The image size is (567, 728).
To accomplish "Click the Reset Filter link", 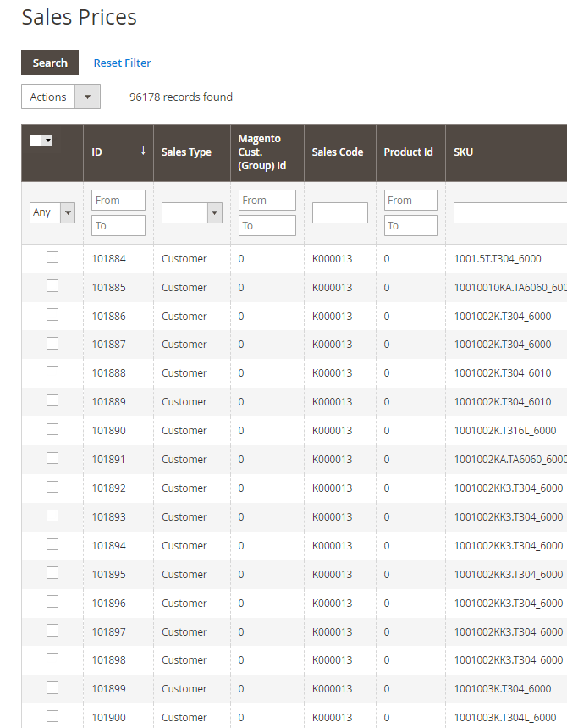I will point(122,63).
